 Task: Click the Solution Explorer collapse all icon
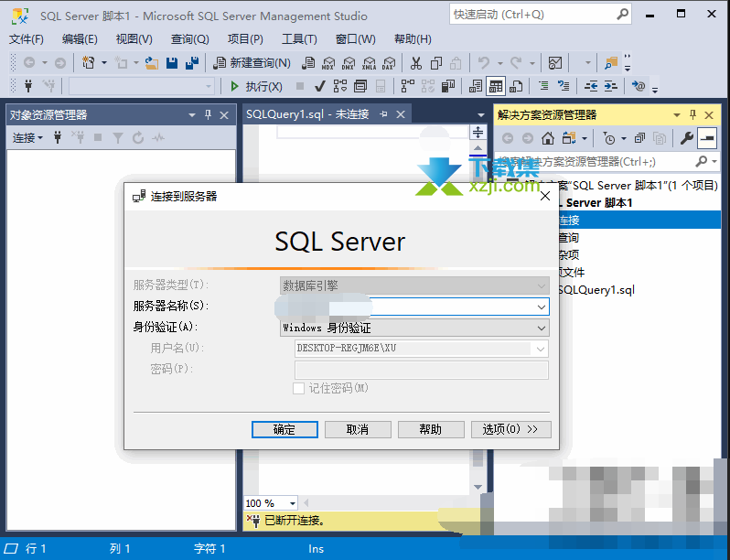(640, 138)
